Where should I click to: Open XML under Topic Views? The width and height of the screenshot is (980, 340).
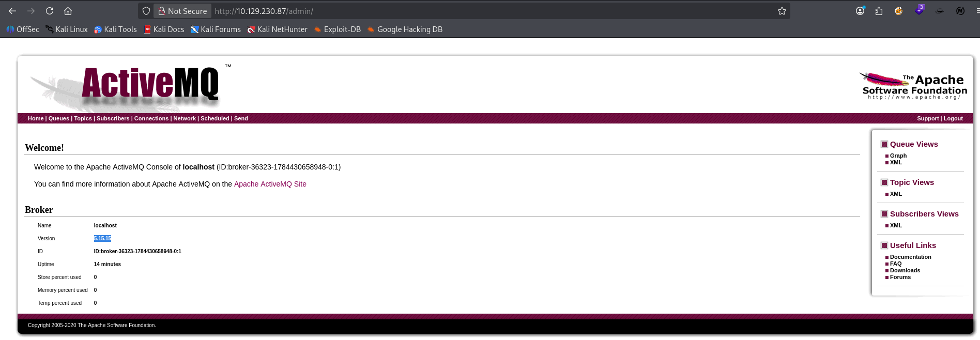click(x=896, y=194)
